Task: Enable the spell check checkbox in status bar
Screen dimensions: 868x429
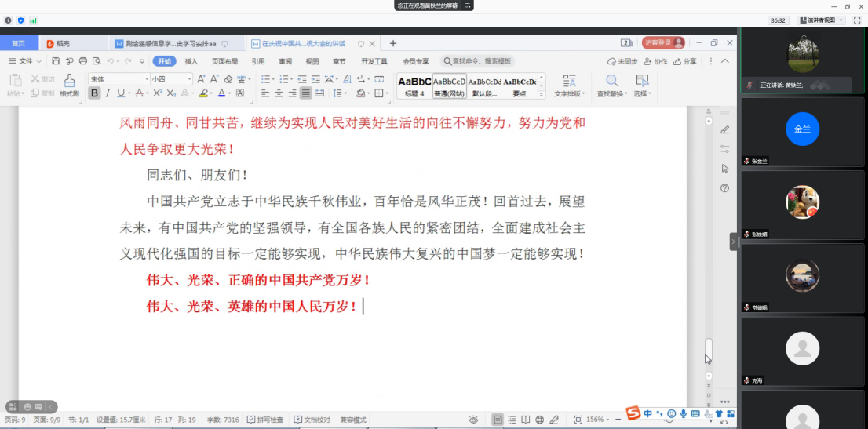Action: click(x=251, y=420)
